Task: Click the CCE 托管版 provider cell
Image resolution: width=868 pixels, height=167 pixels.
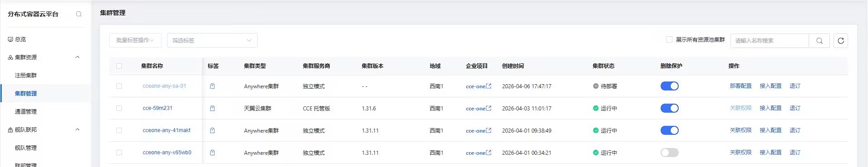Action: click(317, 108)
